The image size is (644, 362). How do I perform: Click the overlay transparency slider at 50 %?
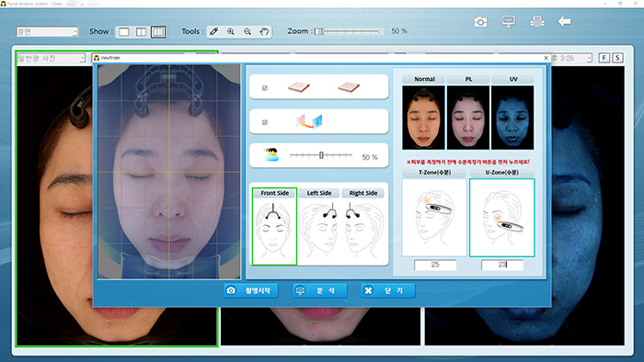[x=321, y=155]
